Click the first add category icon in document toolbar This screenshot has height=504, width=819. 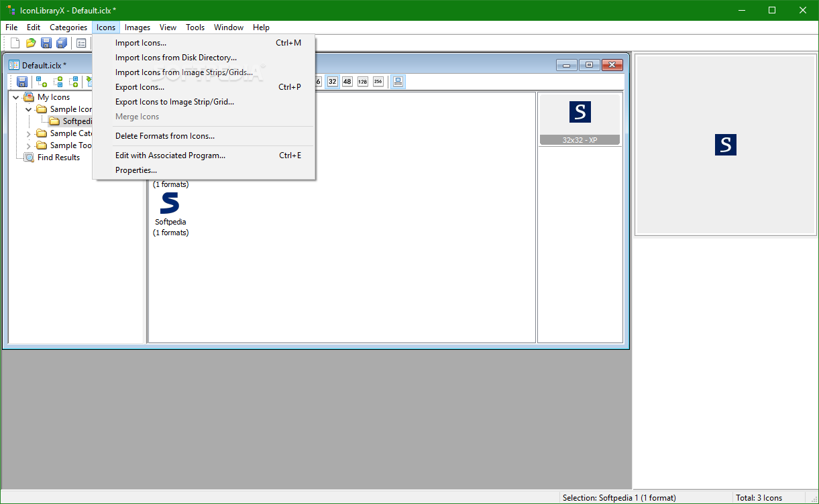[42, 82]
